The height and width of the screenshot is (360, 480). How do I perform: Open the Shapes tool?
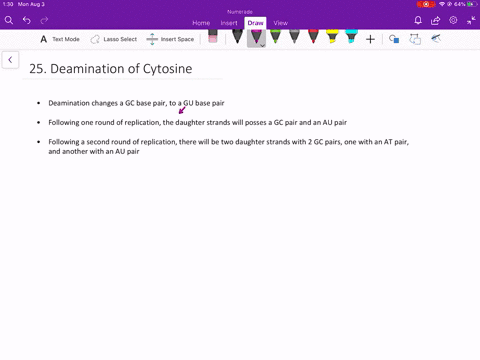pyautogui.click(x=394, y=39)
